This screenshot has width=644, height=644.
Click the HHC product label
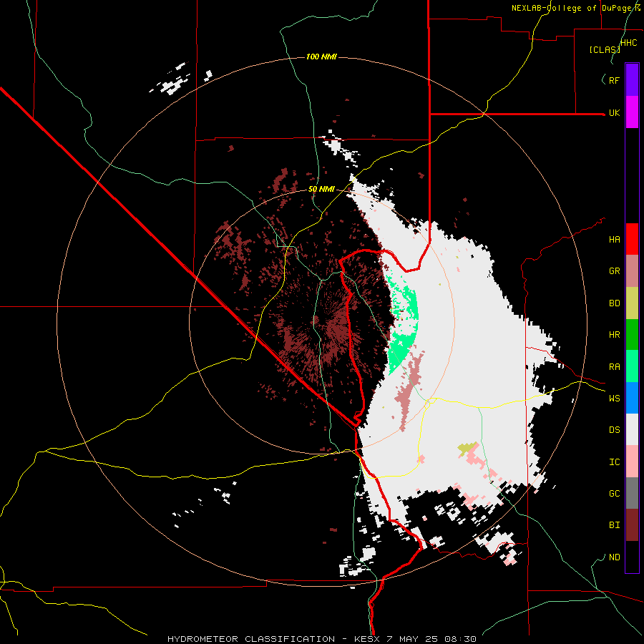[629, 43]
